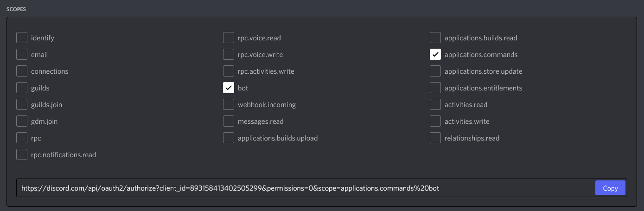Check the gdm.join scope
644x211 pixels.
[22, 121]
